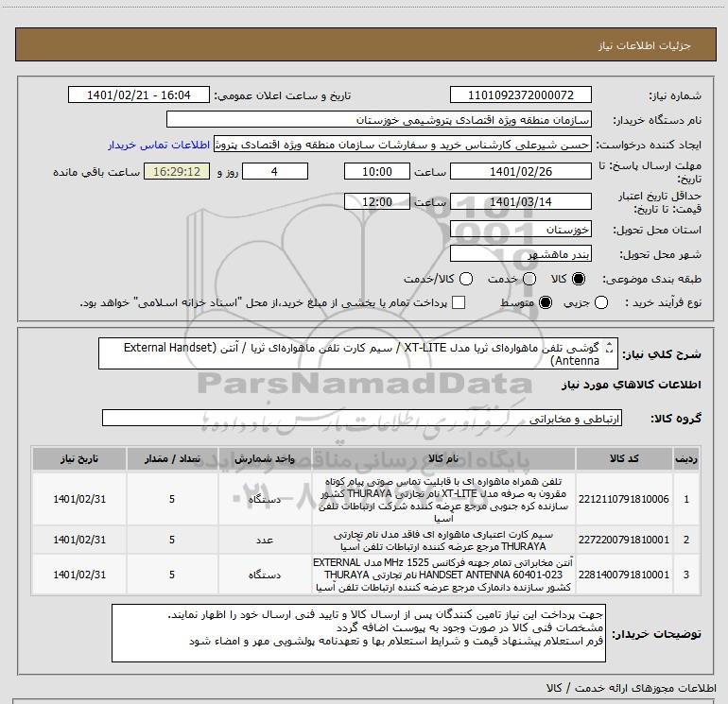
Task: Click the تعداد / مقدار column header
Action: click(172, 458)
